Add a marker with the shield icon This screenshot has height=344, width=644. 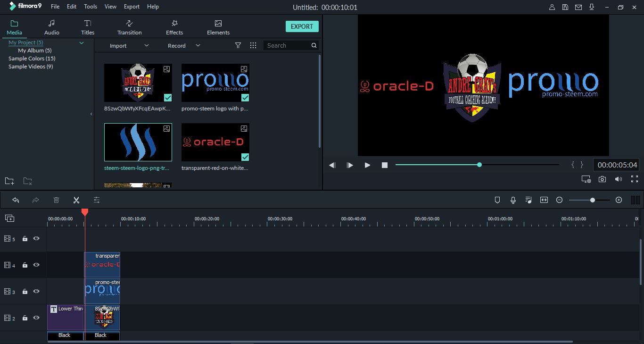(x=497, y=200)
